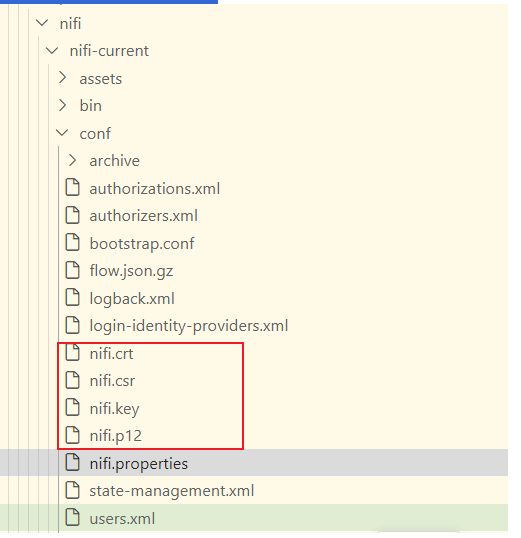Image resolution: width=521 pixels, height=538 pixels.
Task: Expand the assets folder
Action: coord(62,78)
